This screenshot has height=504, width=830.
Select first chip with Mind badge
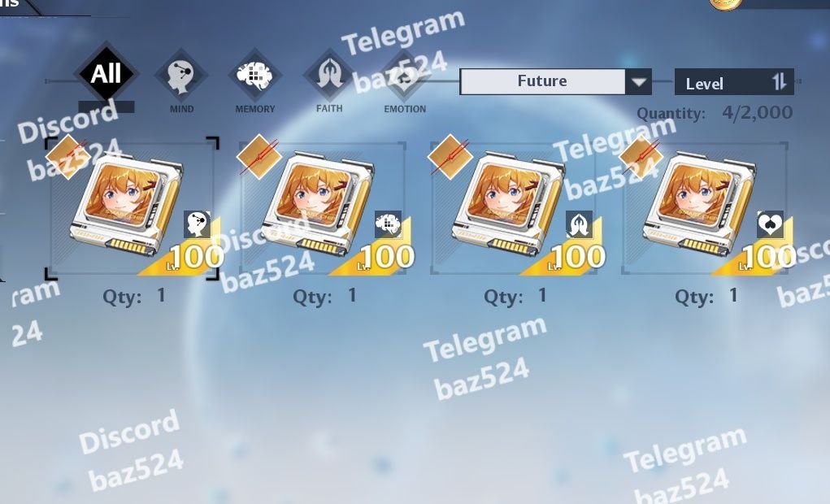(x=133, y=208)
